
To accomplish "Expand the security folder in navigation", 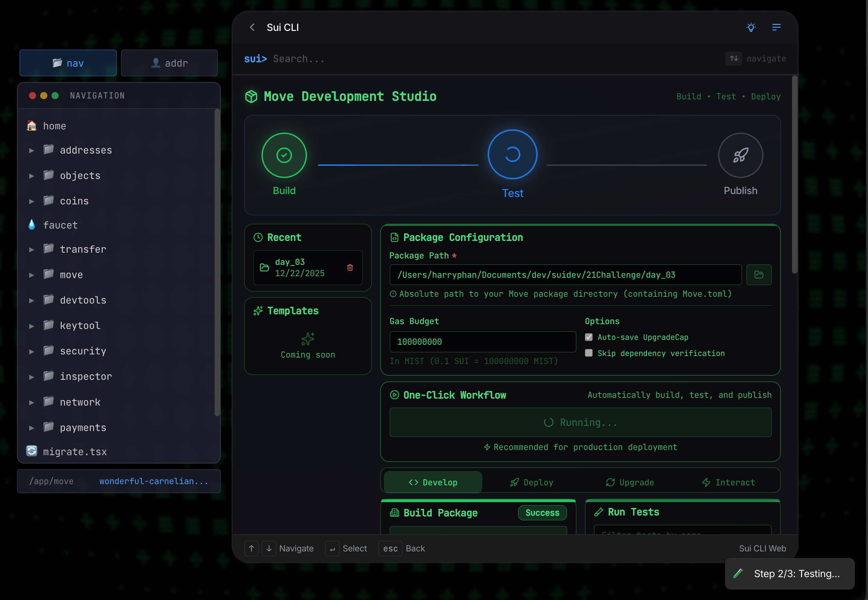I will tap(32, 351).
